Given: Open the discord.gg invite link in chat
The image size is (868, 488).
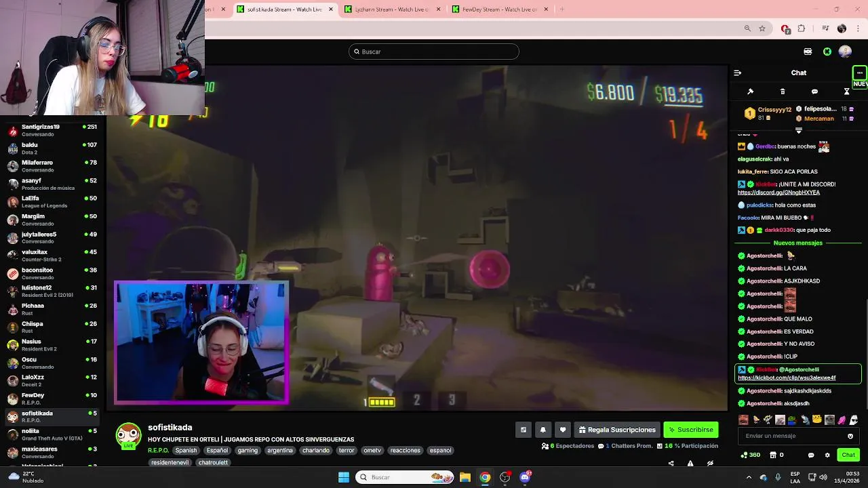Looking at the screenshot, I should point(778,192).
